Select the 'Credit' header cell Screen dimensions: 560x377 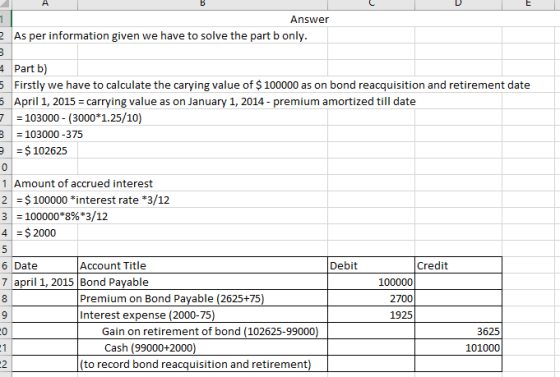point(458,265)
